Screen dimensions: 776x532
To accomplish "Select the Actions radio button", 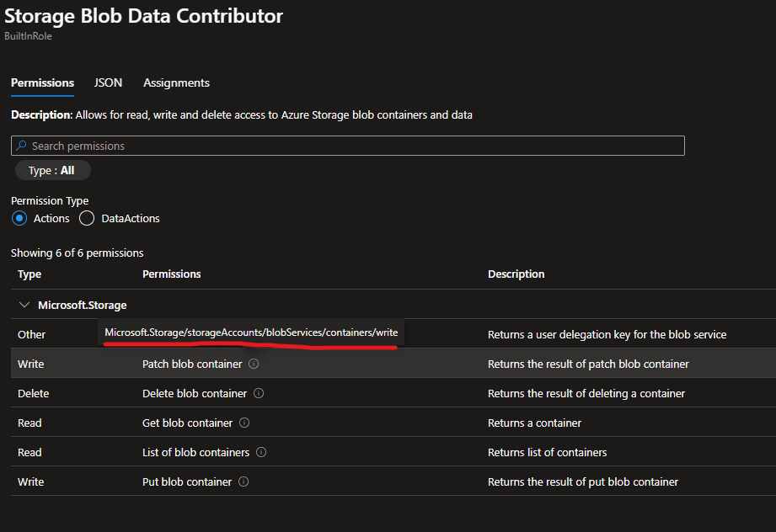I will 19,218.
